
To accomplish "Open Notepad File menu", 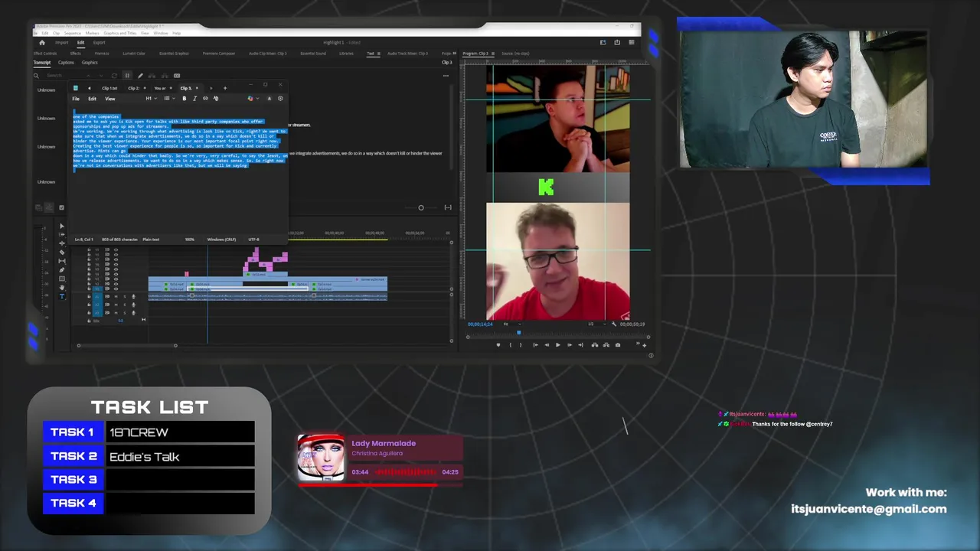I will coord(76,99).
